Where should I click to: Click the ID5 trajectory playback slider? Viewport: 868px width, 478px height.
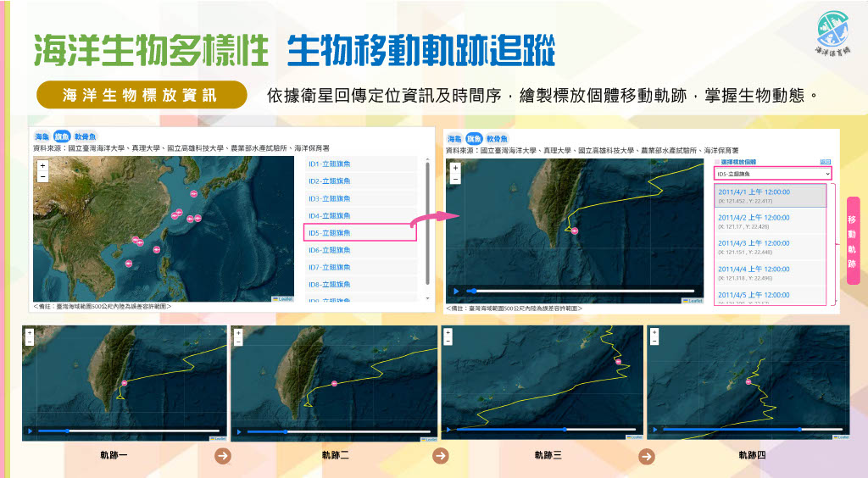point(581,291)
